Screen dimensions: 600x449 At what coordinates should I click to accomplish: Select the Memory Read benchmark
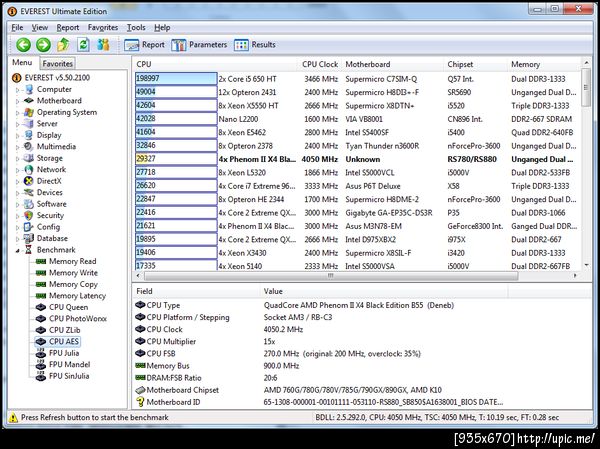(x=72, y=261)
